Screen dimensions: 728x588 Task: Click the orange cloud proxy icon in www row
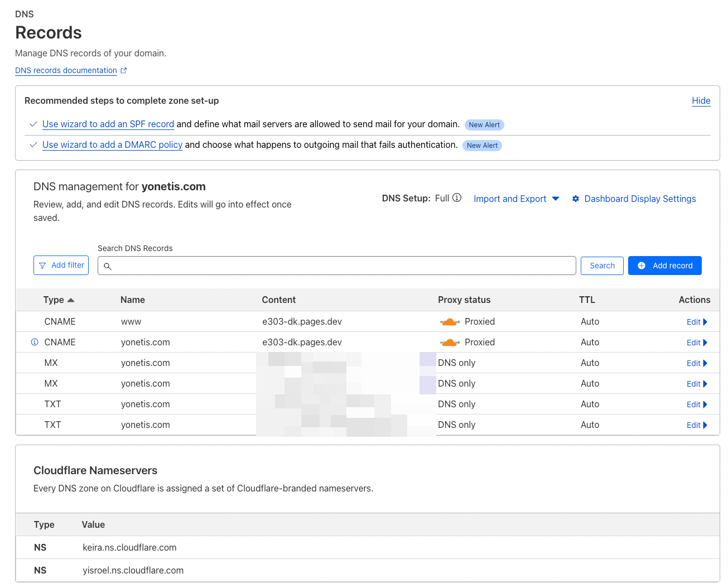pyautogui.click(x=450, y=322)
